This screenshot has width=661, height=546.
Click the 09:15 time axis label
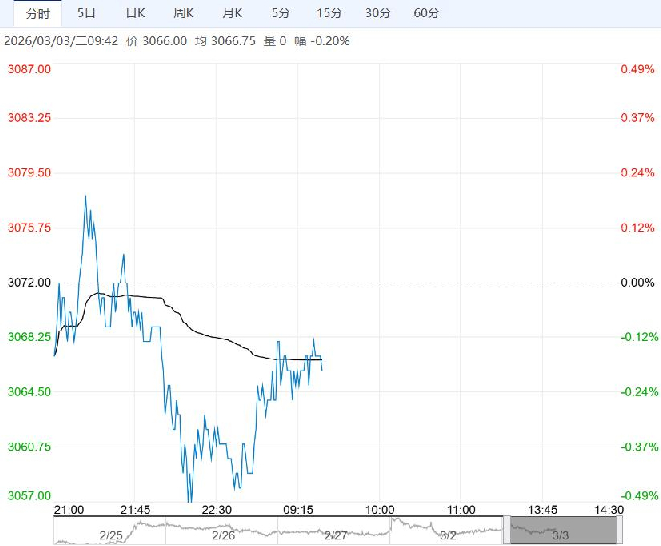(x=299, y=510)
